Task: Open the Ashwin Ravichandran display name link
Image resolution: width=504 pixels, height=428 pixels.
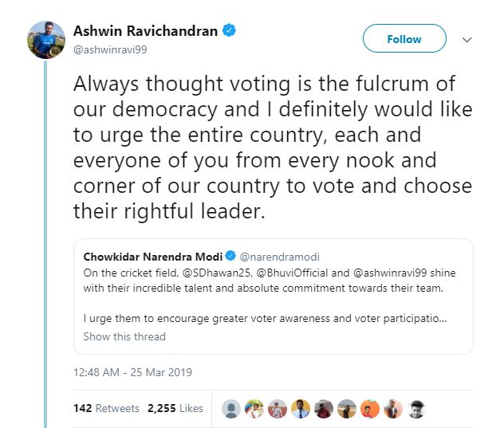Action: [x=145, y=31]
